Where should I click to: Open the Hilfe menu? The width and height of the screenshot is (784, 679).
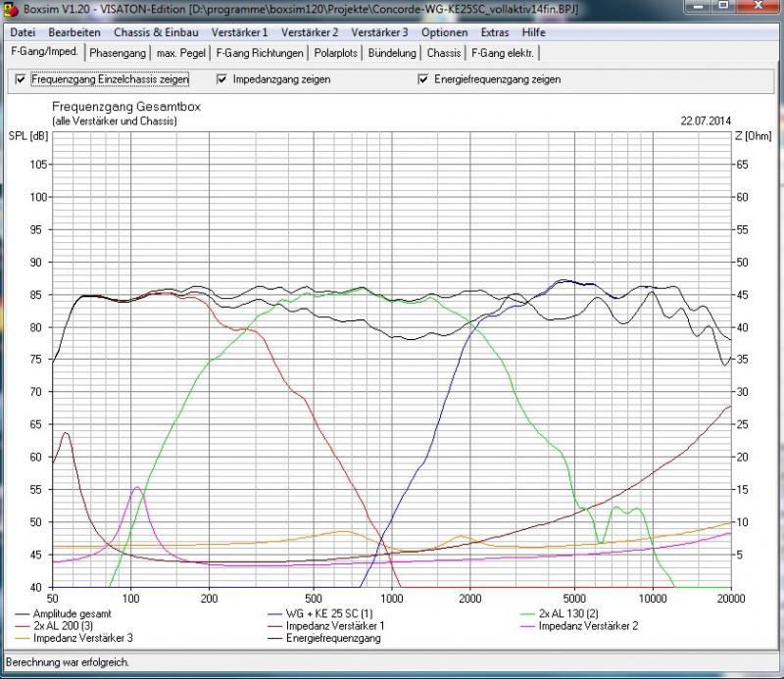pos(534,32)
